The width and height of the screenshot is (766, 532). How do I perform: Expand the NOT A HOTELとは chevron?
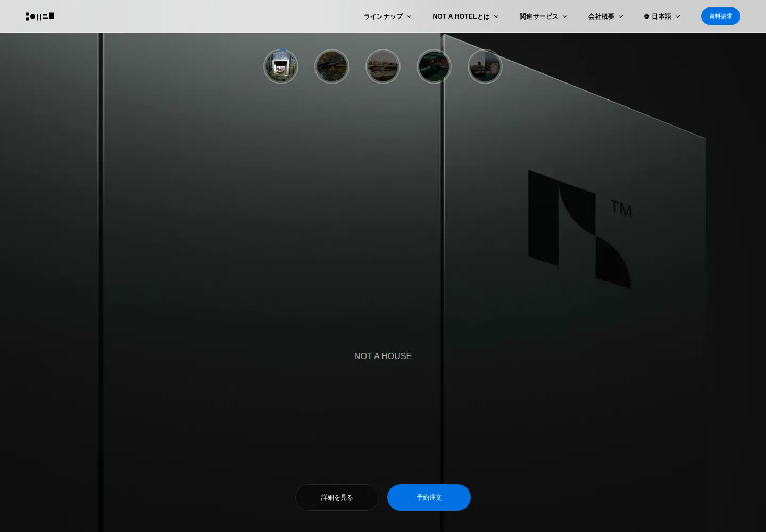tap(496, 16)
